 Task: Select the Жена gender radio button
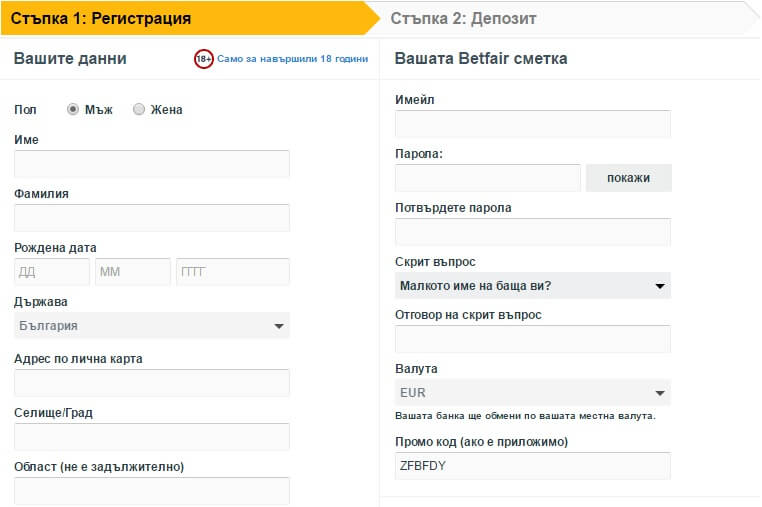point(139,109)
